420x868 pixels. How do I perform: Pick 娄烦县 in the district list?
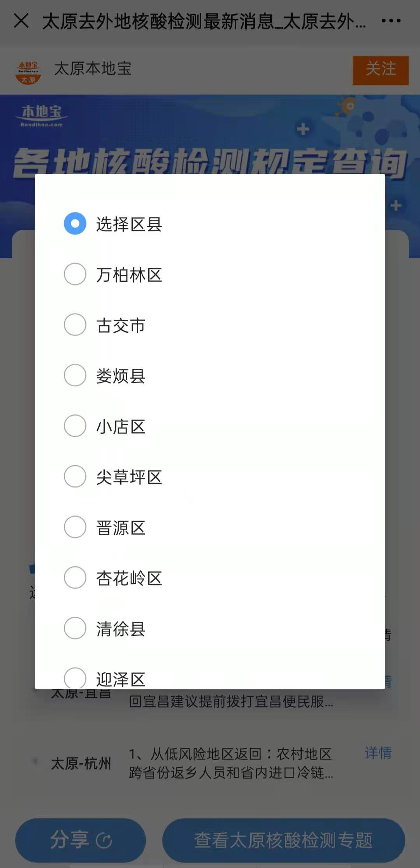tap(75, 375)
